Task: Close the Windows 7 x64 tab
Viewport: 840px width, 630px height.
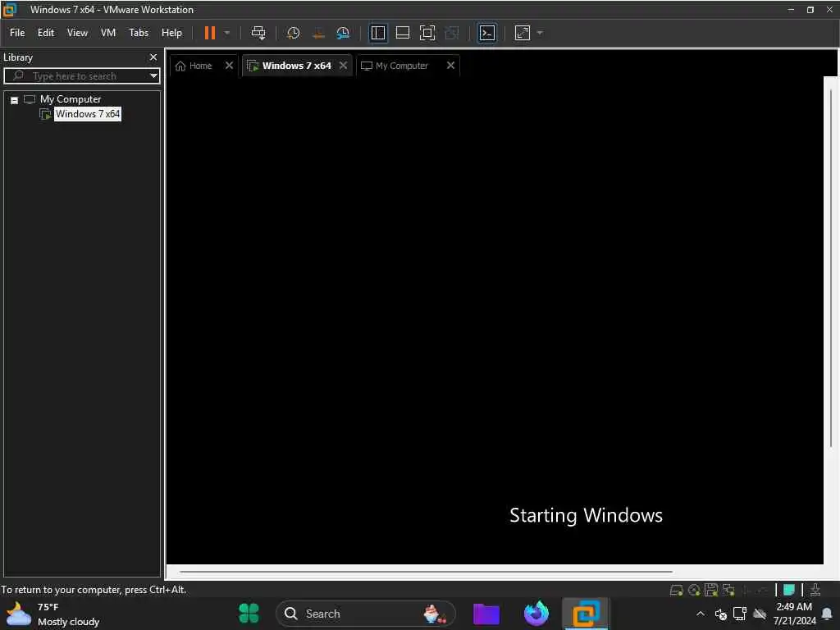Action: point(344,66)
